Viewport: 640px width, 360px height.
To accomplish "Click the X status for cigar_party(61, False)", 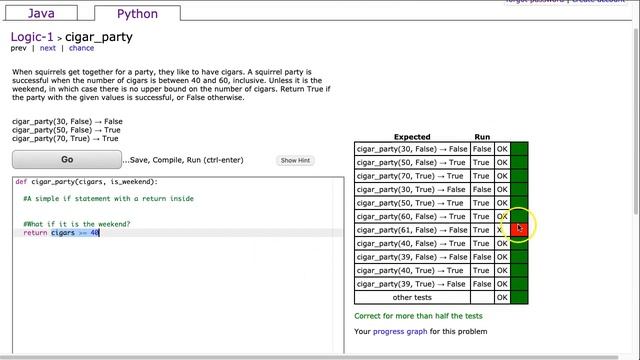I will pyautogui.click(x=499, y=230).
